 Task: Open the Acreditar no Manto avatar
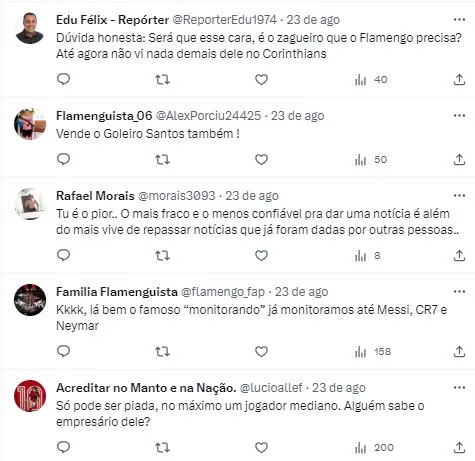pyautogui.click(x=30, y=396)
